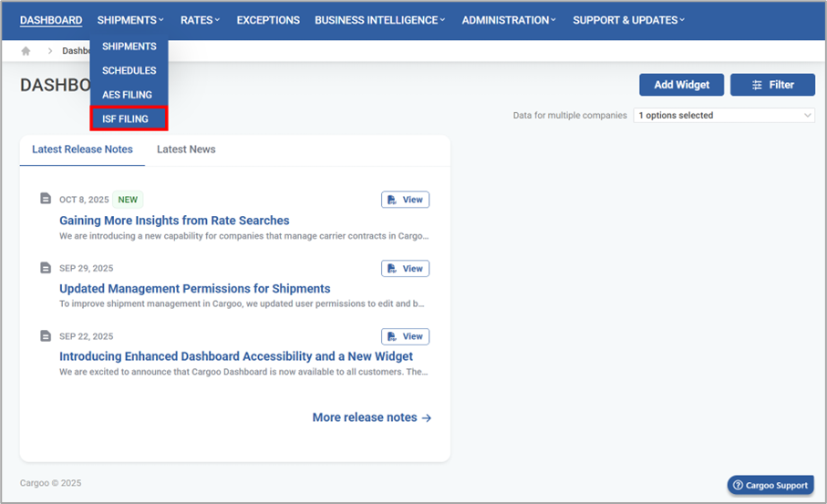This screenshot has width=827, height=504.
Task: Open the Administration menu
Action: [509, 20]
